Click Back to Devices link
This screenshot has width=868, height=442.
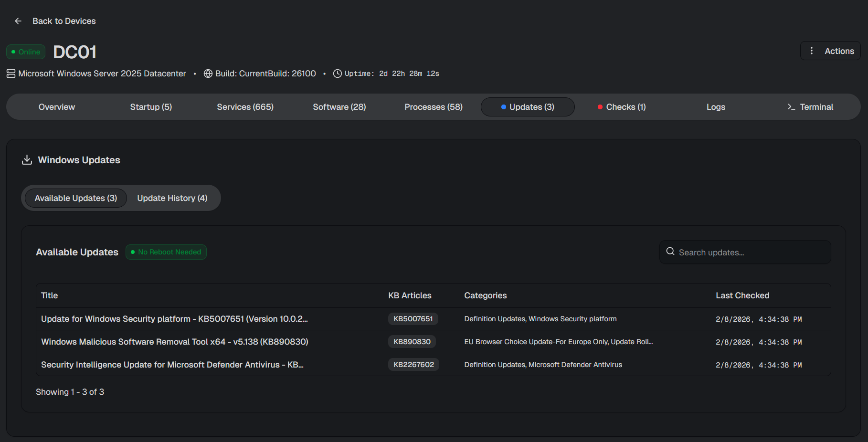(64, 21)
